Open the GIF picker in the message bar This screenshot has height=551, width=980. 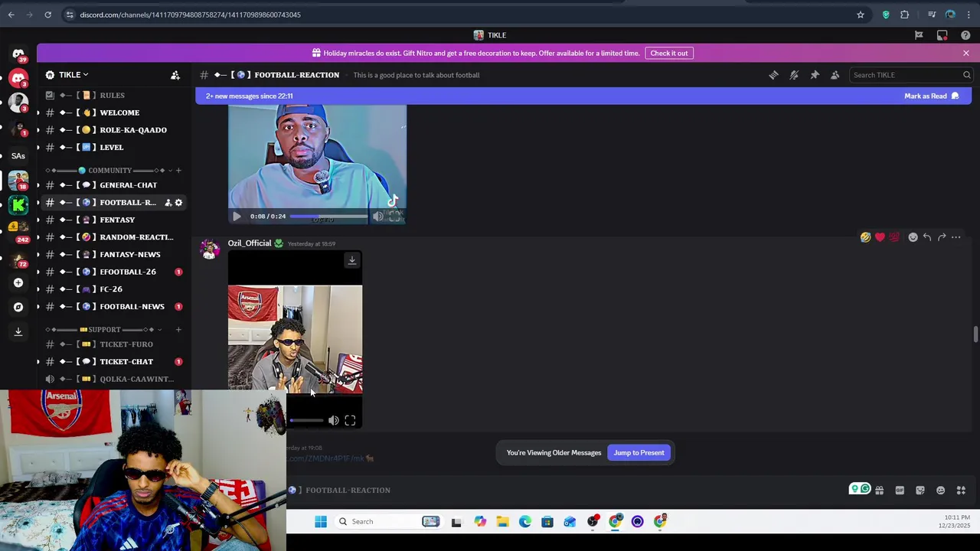click(x=900, y=491)
